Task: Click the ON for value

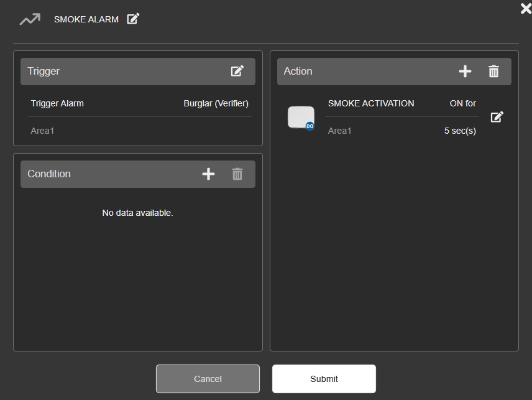Action: coord(463,103)
